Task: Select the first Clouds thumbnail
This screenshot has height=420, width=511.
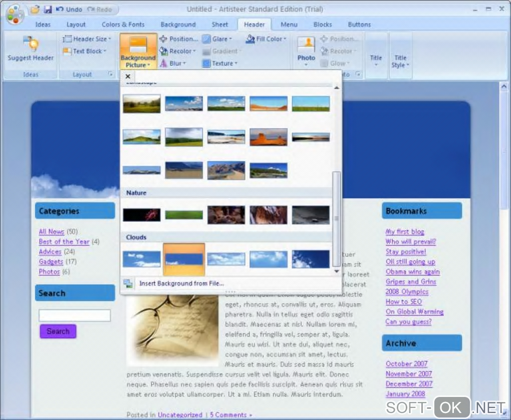Action: click(141, 259)
